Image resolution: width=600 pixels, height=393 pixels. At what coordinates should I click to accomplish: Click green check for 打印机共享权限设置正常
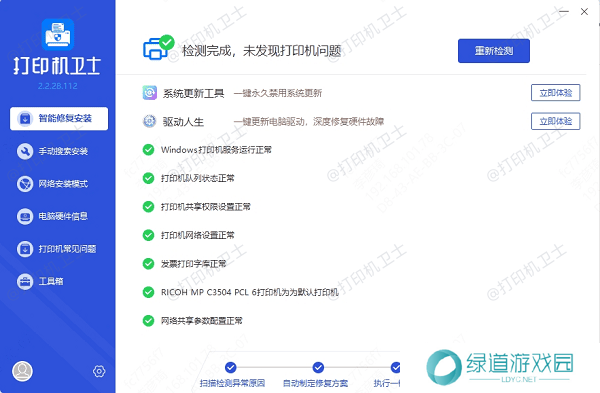click(148, 207)
